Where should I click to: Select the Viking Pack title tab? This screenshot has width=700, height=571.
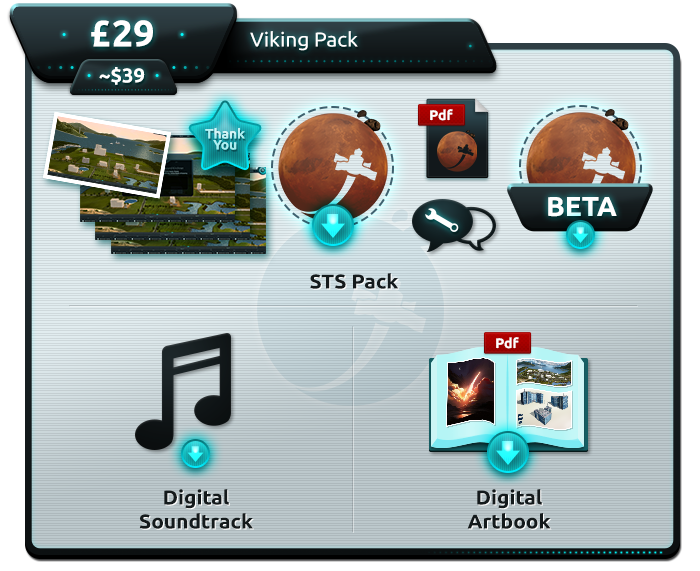304,40
